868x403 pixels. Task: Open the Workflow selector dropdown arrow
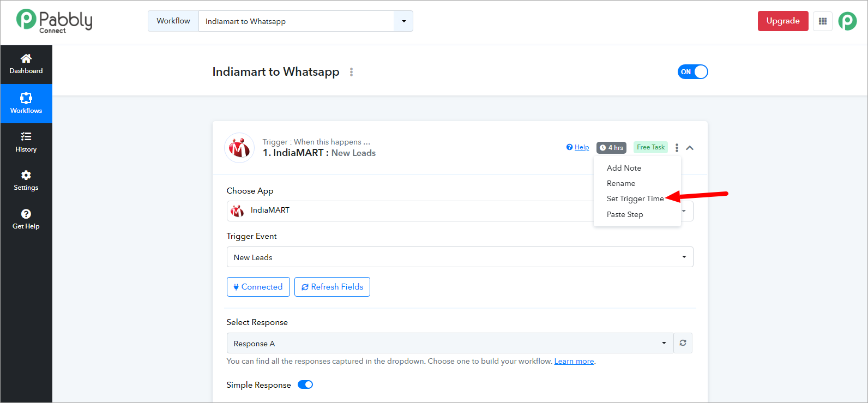(x=403, y=21)
